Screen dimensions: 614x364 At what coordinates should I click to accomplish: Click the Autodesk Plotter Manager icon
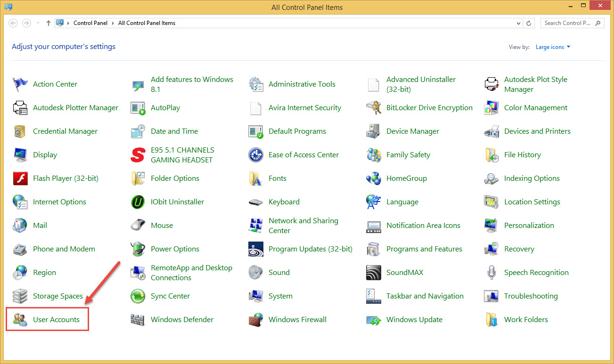tap(20, 108)
